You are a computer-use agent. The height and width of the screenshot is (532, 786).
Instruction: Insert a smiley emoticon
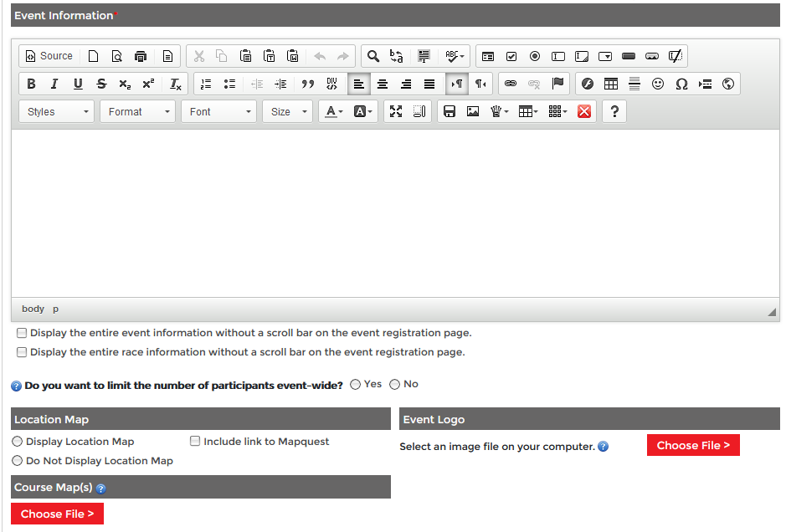pyautogui.click(x=658, y=84)
